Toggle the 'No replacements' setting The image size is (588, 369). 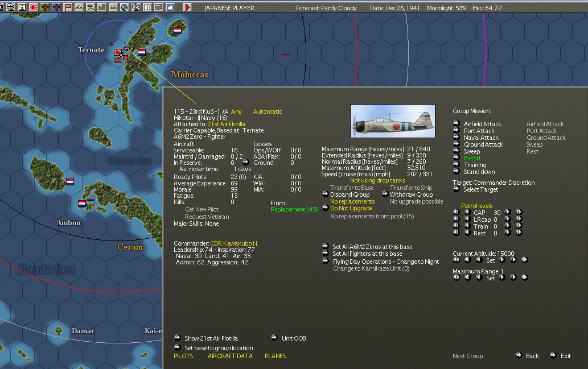(352, 201)
